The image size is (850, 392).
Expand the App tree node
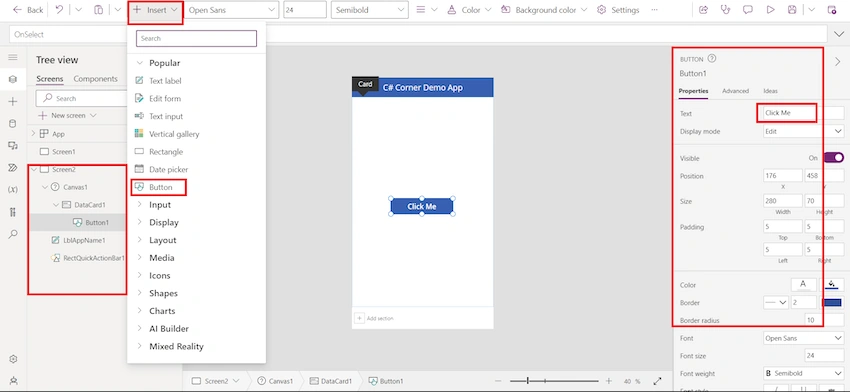[33, 134]
